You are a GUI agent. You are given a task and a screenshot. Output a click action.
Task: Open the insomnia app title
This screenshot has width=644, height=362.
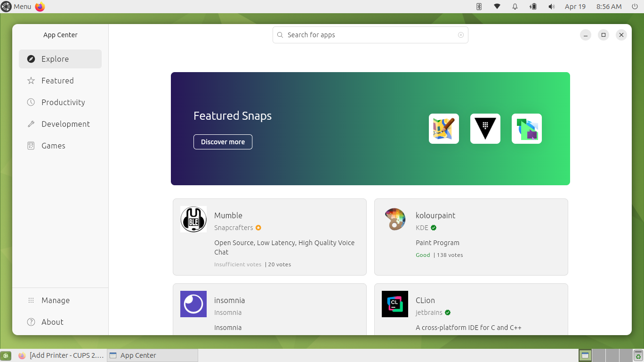(229, 300)
